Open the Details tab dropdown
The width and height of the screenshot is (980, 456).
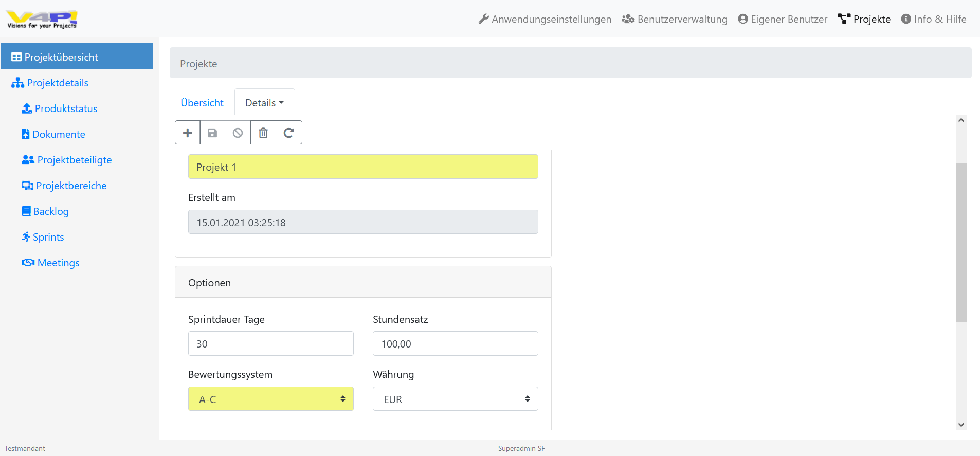pos(265,103)
